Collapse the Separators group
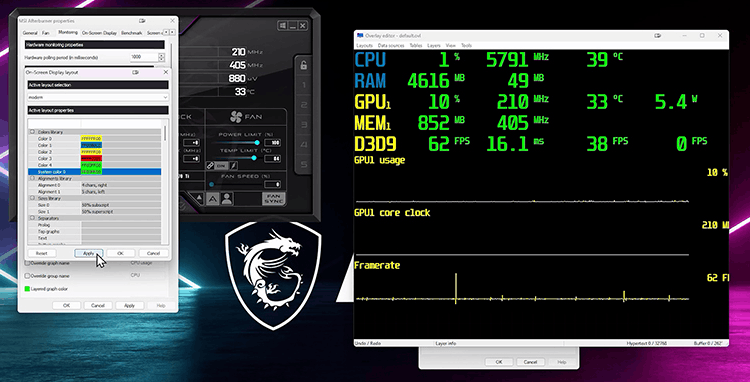This screenshot has width=750, height=382. coord(33,218)
